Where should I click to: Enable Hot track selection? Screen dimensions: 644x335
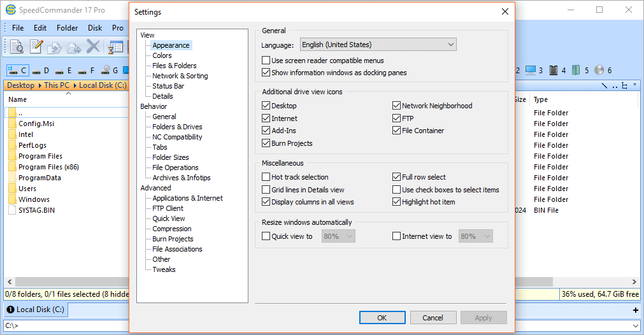tap(266, 177)
